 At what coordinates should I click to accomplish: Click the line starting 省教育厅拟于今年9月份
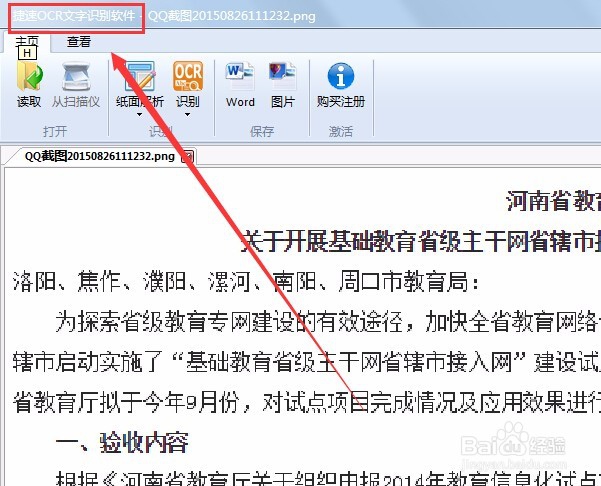[x=307, y=402]
